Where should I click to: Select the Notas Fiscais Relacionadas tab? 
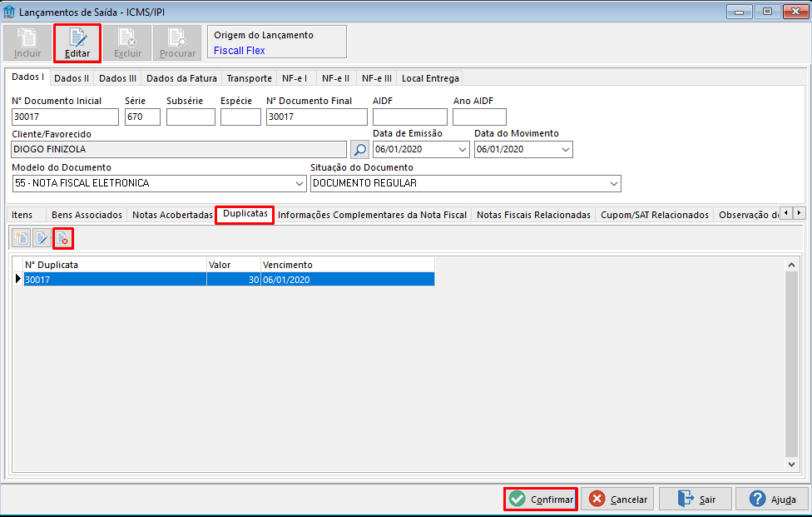click(x=533, y=215)
